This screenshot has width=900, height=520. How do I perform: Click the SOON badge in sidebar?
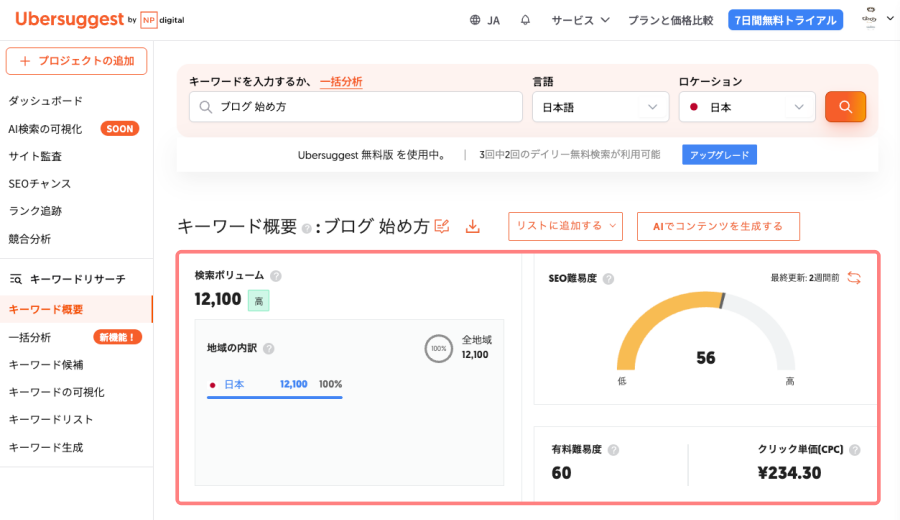[119, 129]
